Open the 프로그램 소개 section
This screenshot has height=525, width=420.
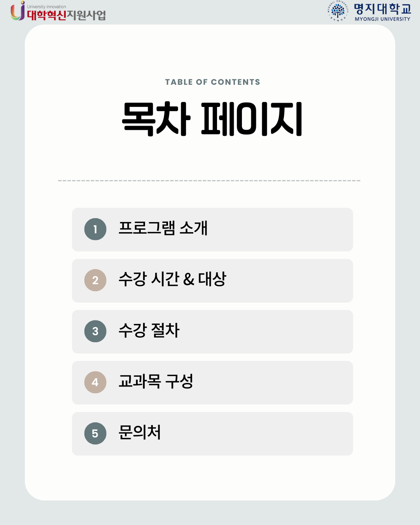point(163,228)
